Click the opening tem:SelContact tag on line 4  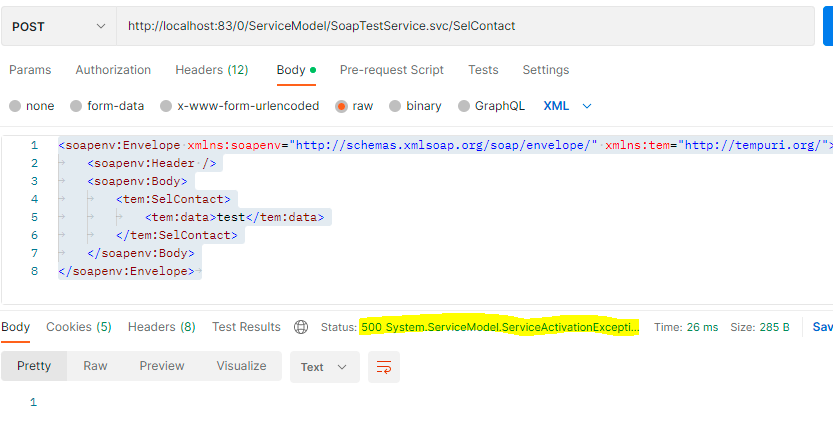[173, 199]
